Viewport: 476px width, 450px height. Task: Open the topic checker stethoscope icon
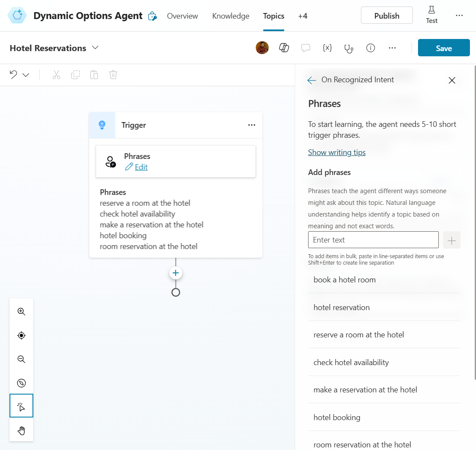(349, 48)
